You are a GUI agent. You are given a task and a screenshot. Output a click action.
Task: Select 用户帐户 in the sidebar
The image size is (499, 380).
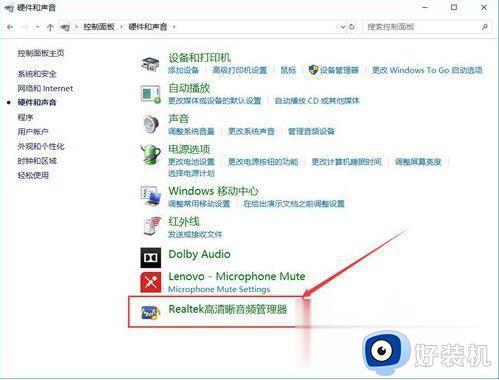[x=33, y=132]
